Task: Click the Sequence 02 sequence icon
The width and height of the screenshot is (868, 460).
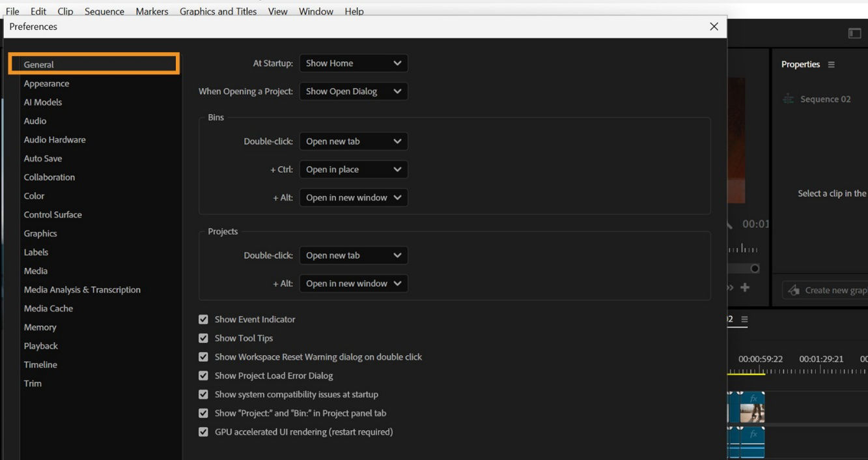Action: 787,98
